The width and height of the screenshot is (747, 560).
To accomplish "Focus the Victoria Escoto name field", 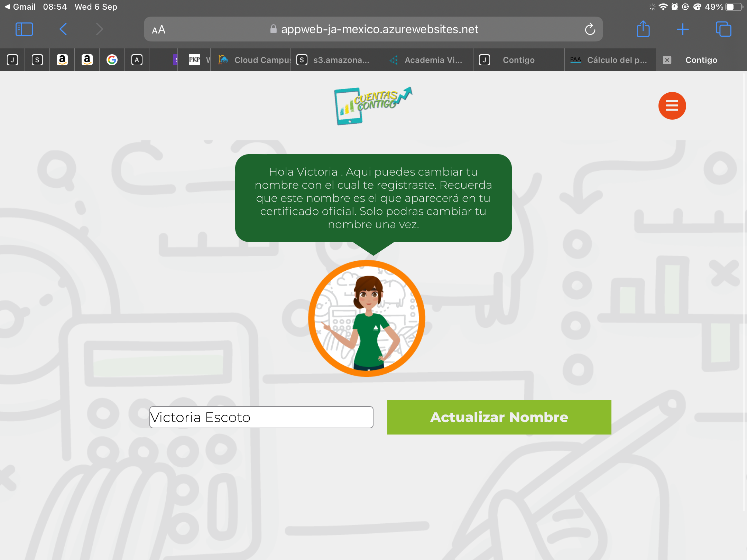I will pyautogui.click(x=261, y=417).
